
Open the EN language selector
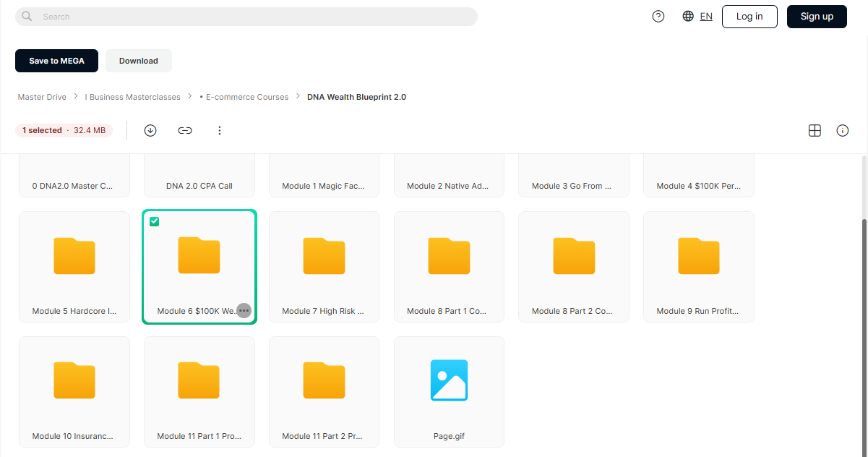click(x=706, y=17)
